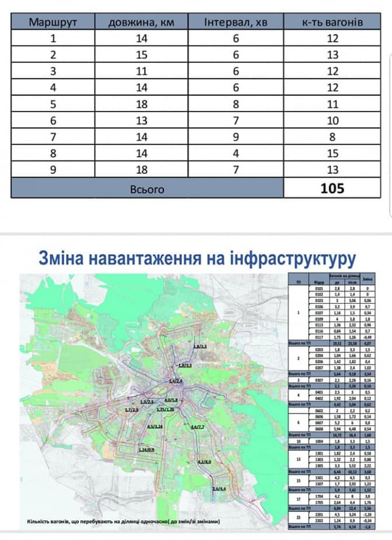Click the 4.6/7.7 label on map

tap(198, 427)
